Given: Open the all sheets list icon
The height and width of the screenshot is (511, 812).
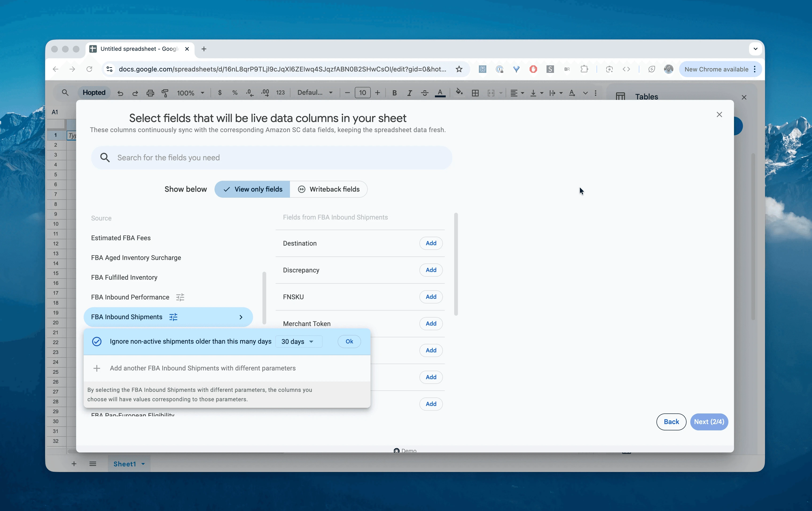Looking at the screenshot, I should (93, 464).
